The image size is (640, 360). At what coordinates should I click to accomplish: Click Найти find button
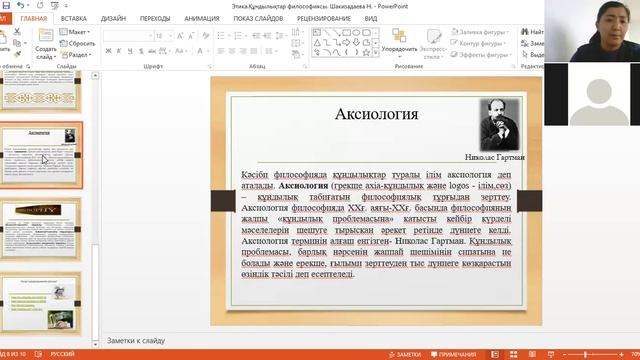(533, 31)
